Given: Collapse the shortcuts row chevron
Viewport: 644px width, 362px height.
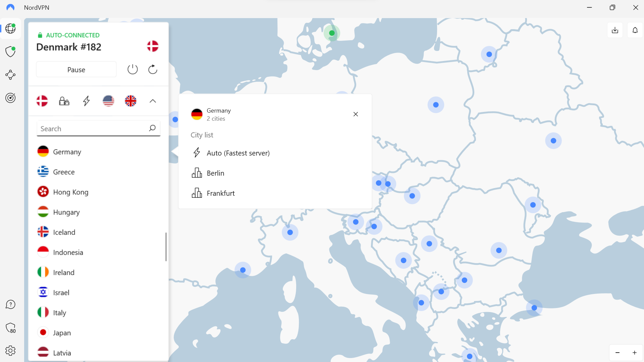Looking at the screenshot, I should click(x=153, y=101).
